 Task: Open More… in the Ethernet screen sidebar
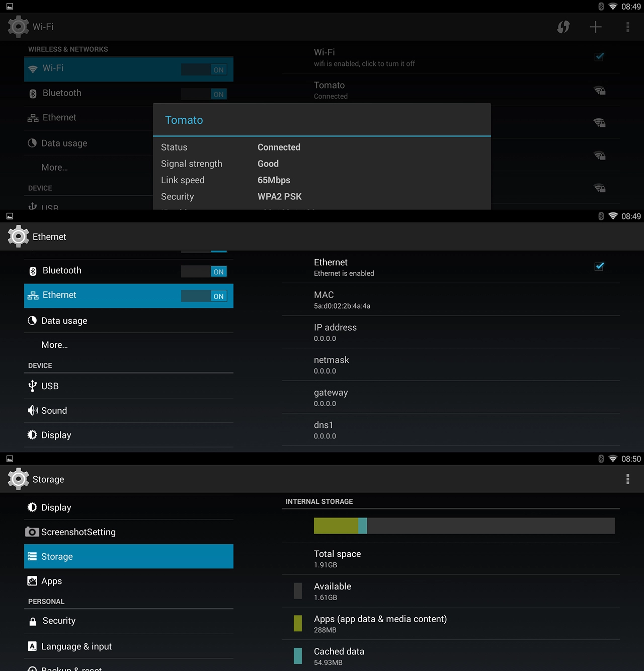pos(129,345)
